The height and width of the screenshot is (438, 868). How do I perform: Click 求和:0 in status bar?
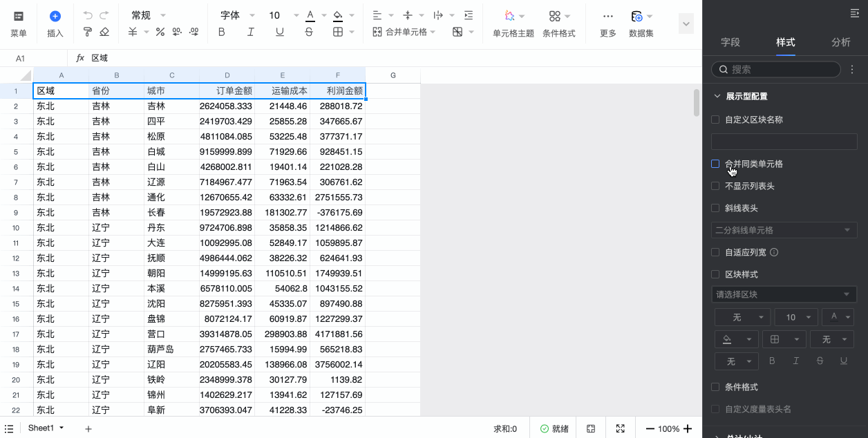pos(505,429)
